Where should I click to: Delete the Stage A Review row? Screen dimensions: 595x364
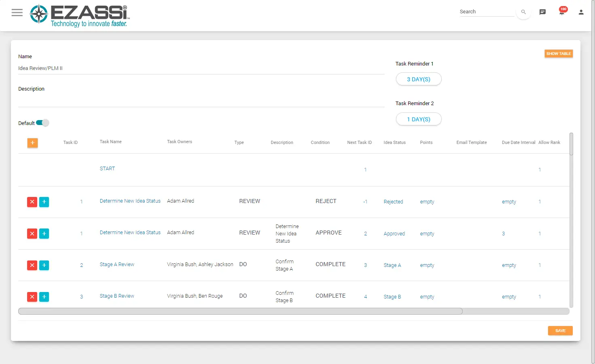(x=32, y=265)
